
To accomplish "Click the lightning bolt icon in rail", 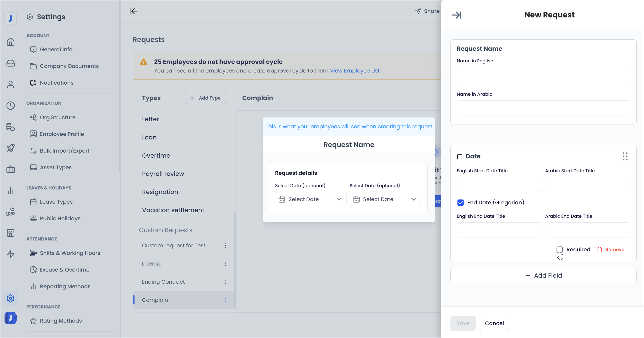I will click(11, 254).
